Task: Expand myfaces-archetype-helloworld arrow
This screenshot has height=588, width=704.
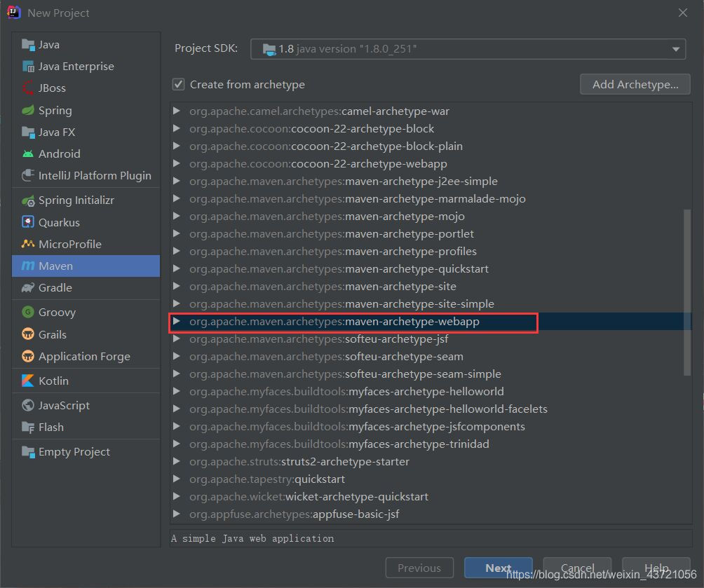Action: [x=177, y=391]
